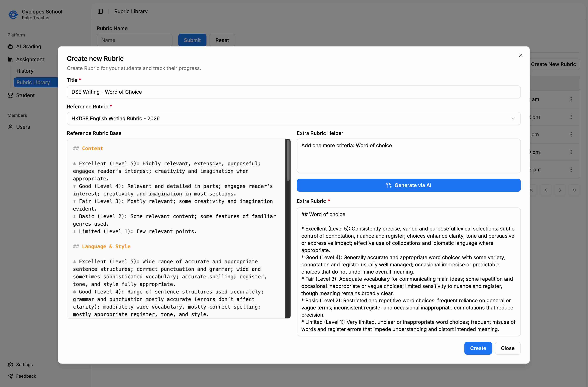Open Settings from the sidebar

tap(24, 365)
